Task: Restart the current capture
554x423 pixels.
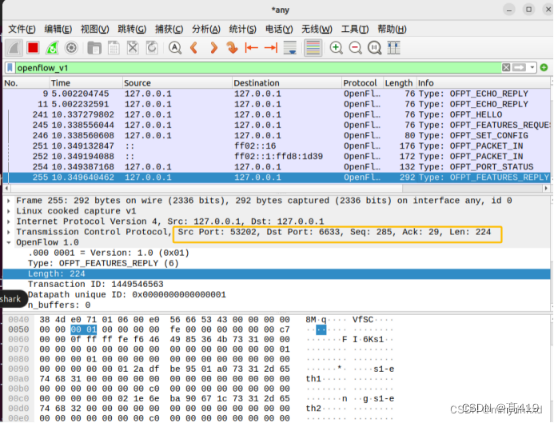Action: click(x=52, y=48)
